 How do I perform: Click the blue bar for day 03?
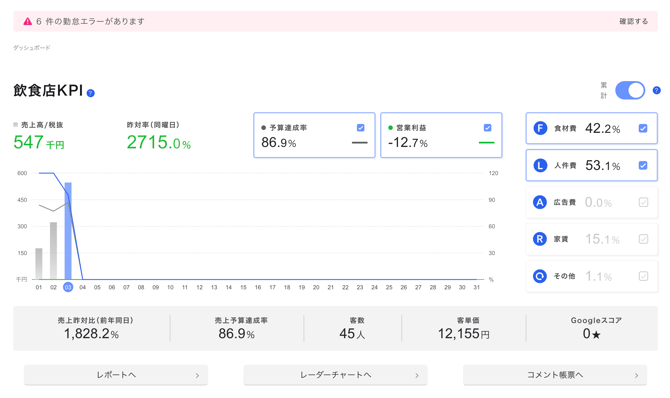(x=68, y=231)
